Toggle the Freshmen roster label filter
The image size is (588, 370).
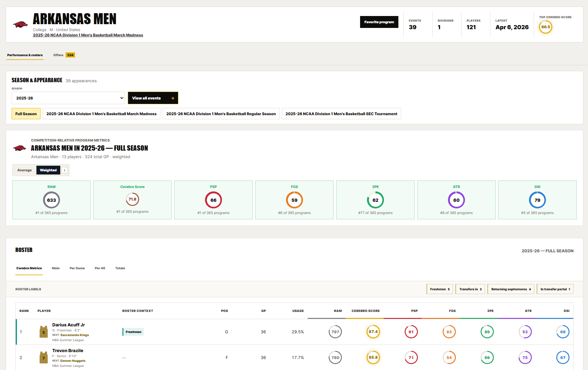tap(440, 289)
